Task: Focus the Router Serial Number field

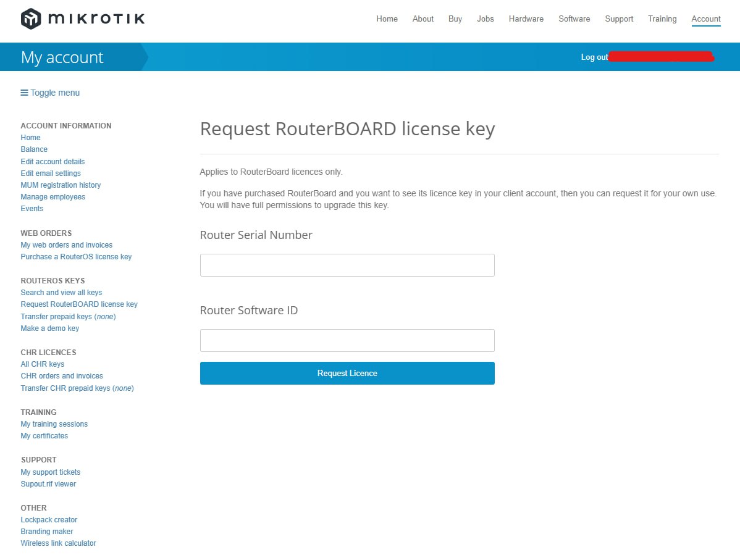Action: click(347, 265)
